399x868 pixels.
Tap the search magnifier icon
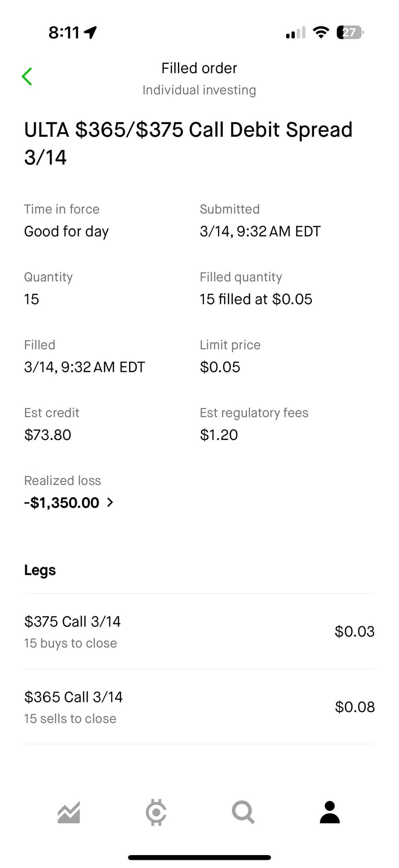pyautogui.click(x=243, y=813)
